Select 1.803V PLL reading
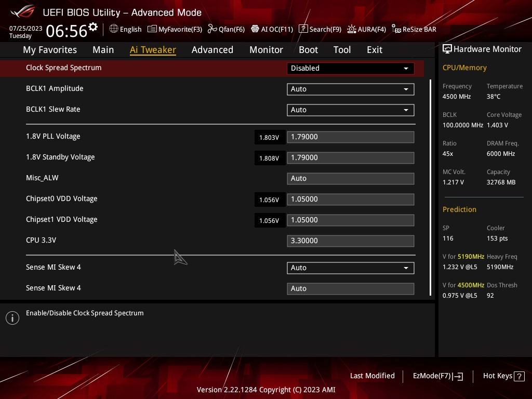The height and width of the screenshot is (399, 532). tap(270, 137)
